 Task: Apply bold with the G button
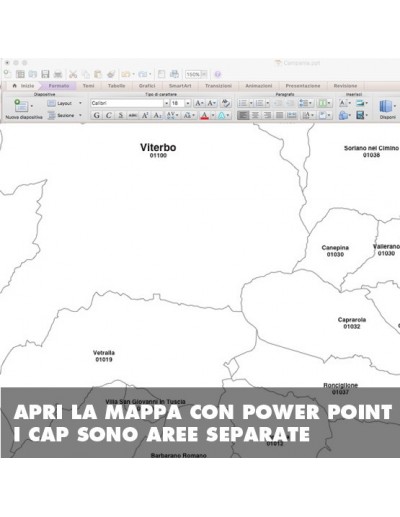(96, 115)
